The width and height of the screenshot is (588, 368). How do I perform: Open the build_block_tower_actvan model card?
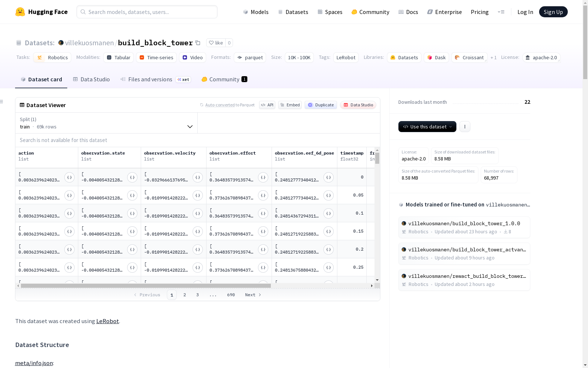tap(464, 254)
